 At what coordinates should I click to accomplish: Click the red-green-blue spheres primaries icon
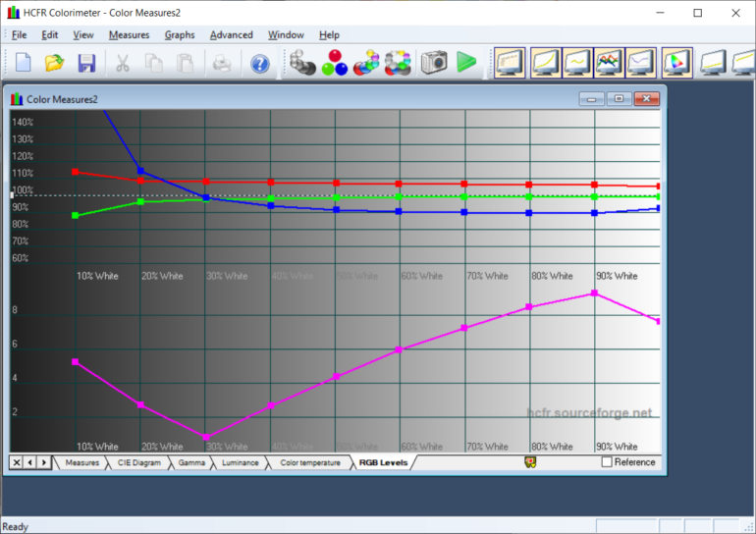click(335, 63)
